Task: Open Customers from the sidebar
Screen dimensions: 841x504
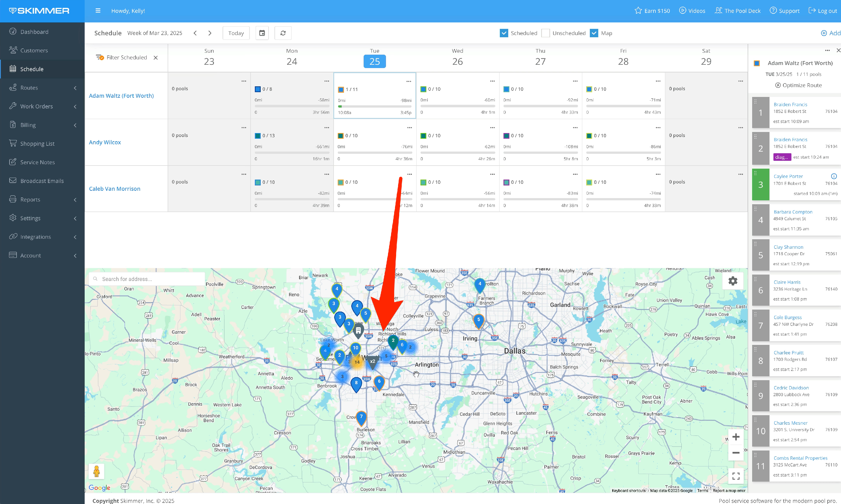Action: (34, 50)
